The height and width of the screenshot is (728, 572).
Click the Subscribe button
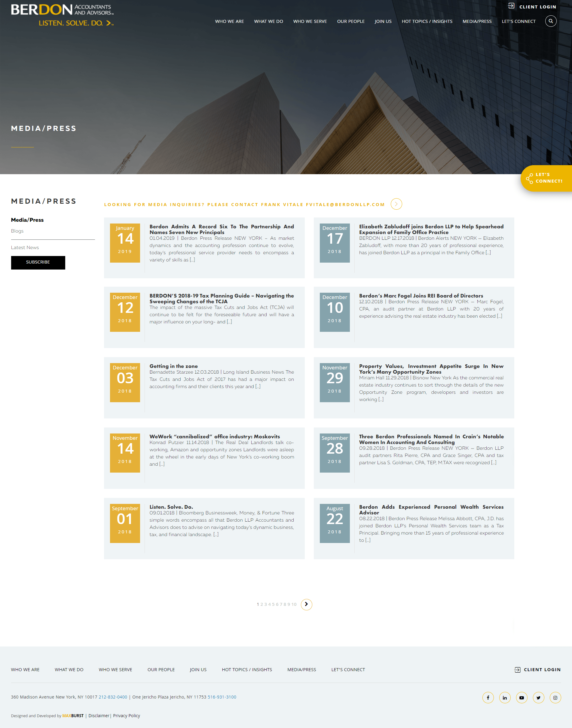click(x=38, y=262)
